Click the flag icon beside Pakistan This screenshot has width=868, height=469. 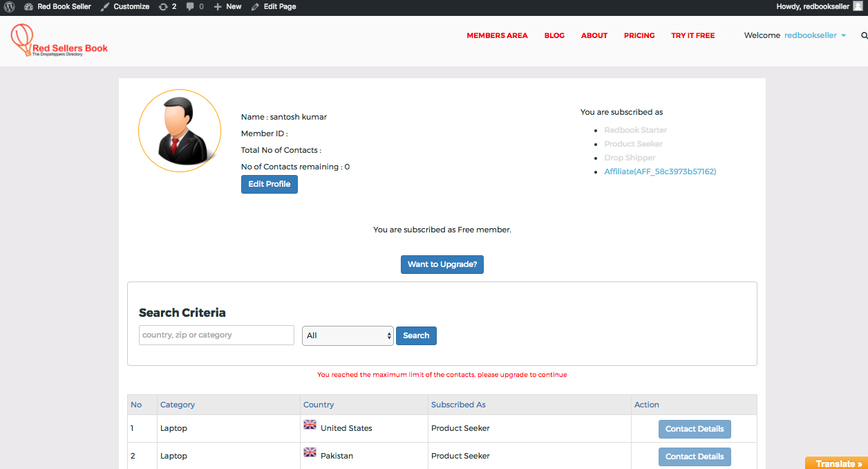(x=310, y=452)
